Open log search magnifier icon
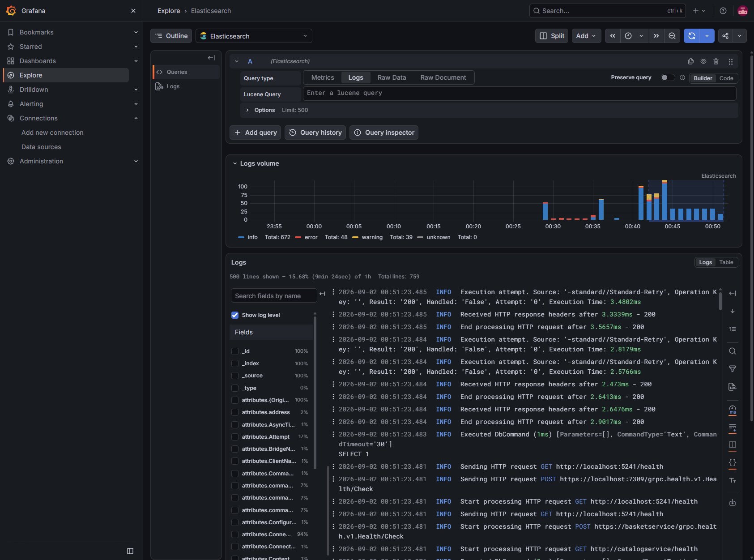 pyautogui.click(x=733, y=351)
